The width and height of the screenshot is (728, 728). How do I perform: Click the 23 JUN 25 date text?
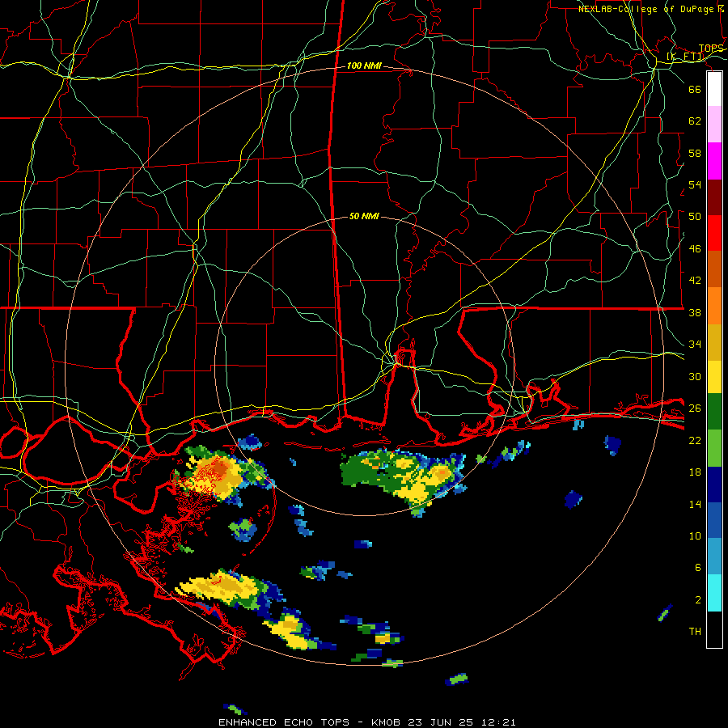click(443, 722)
